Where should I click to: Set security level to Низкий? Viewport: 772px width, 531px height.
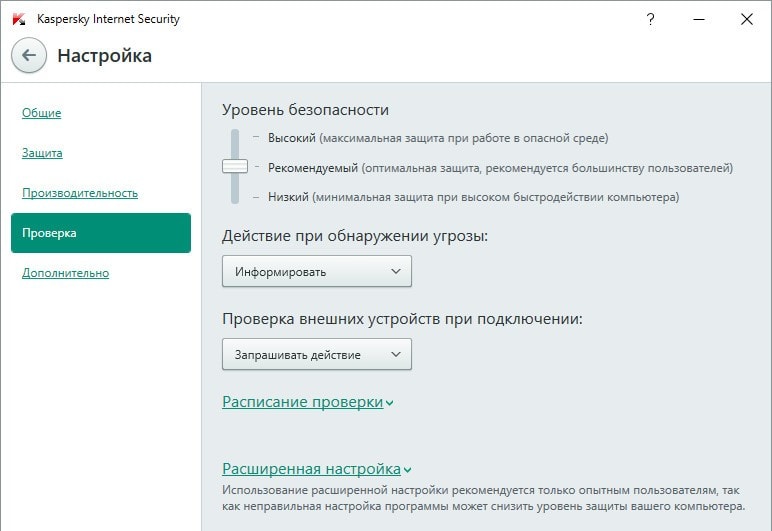(289, 197)
